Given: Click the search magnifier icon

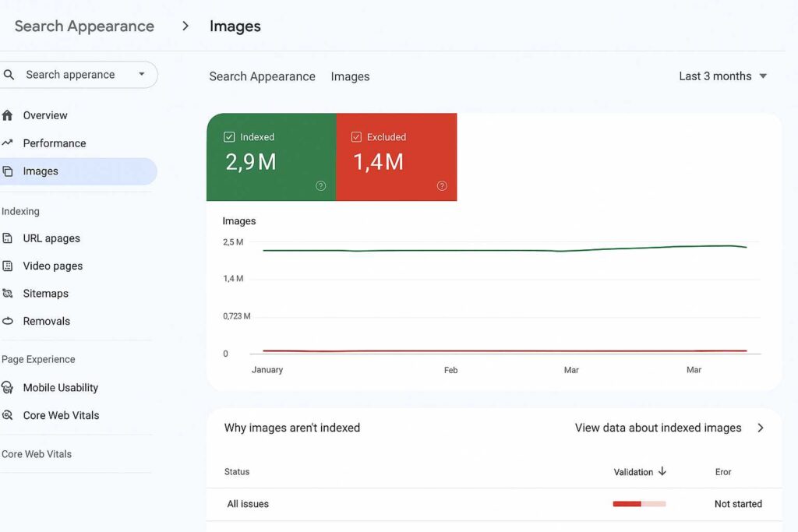Looking at the screenshot, I should [x=9, y=75].
